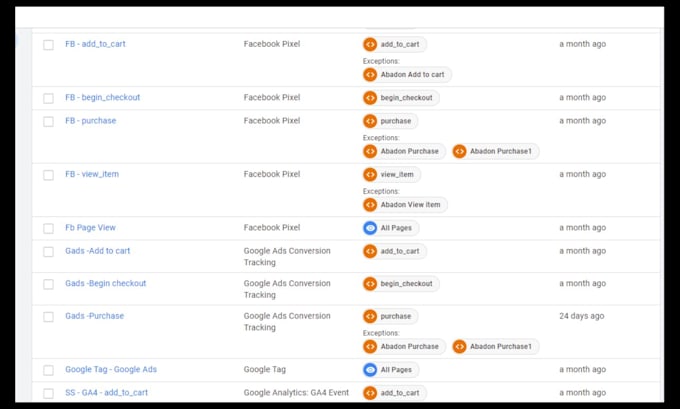Screen dimensions: 680x409
Task: Tick the checkbox for FB - add_to_cart
Action: pyautogui.click(x=49, y=45)
